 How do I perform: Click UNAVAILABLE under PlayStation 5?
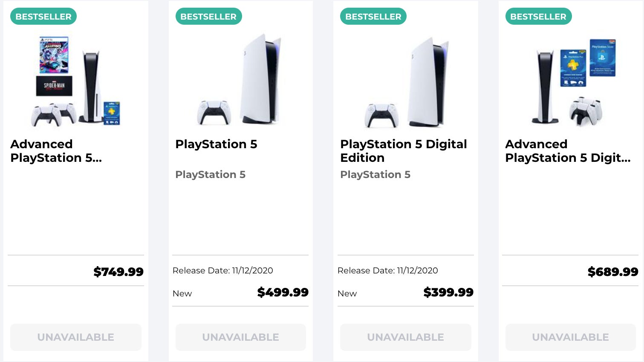click(240, 337)
